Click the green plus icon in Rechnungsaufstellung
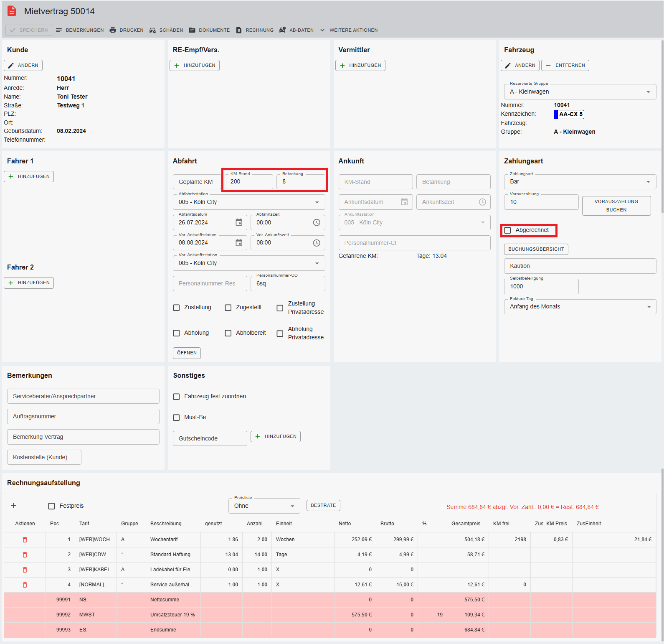Viewport: 664px width, 644px height. (x=13, y=506)
